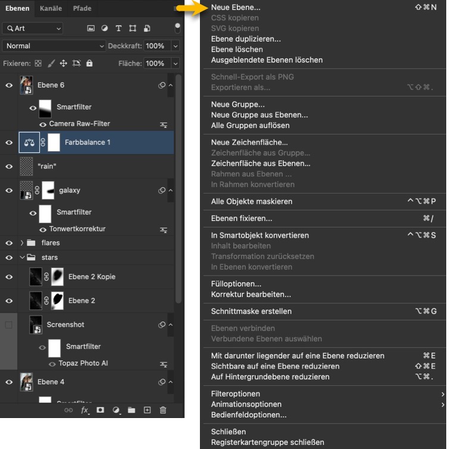Select Ebene 2 layer mask thumbnail

pos(57,301)
